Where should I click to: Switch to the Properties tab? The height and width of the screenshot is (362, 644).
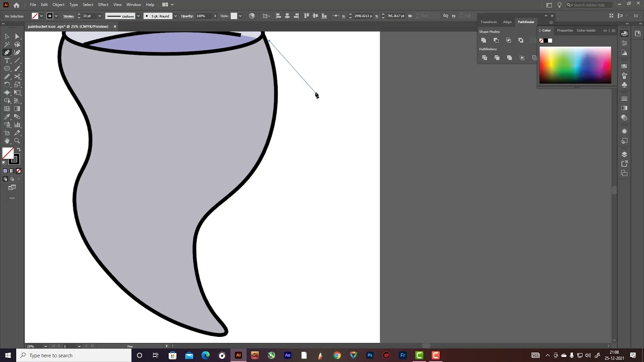click(565, 30)
